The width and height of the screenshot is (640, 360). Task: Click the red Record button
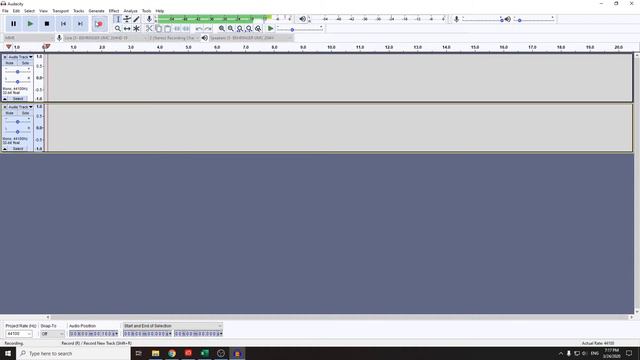99,24
